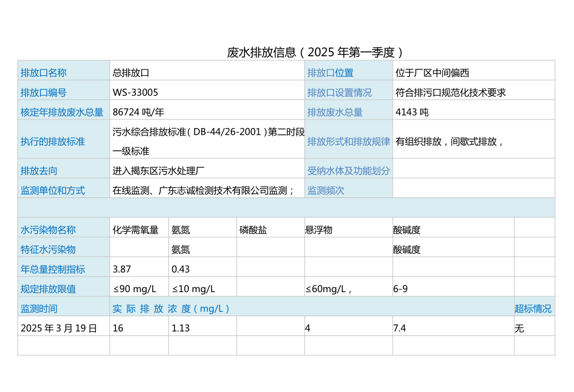The height and width of the screenshot is (392, 574).
Task: Click the measured pH value 7.4
Action: point(400,328)
